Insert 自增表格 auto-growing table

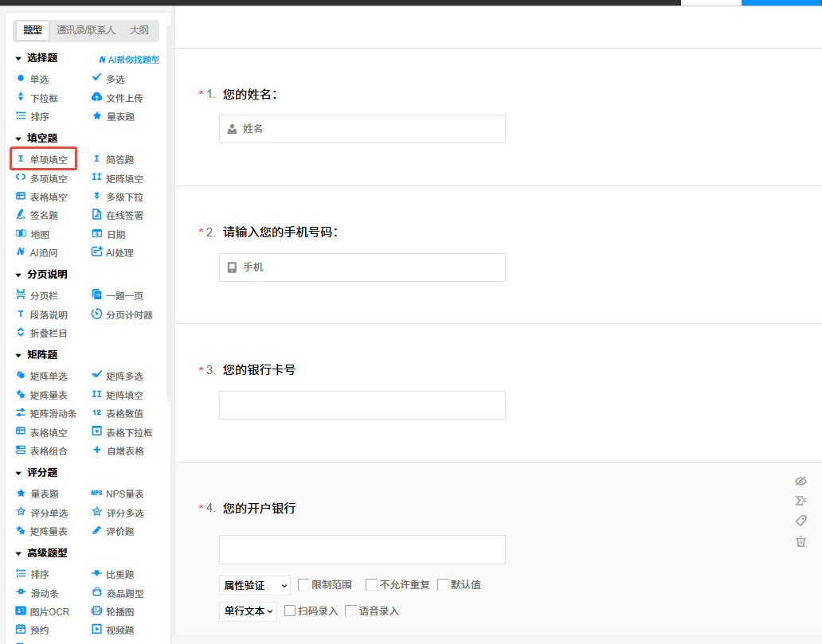pyautogui.click(x=118, y=451)
